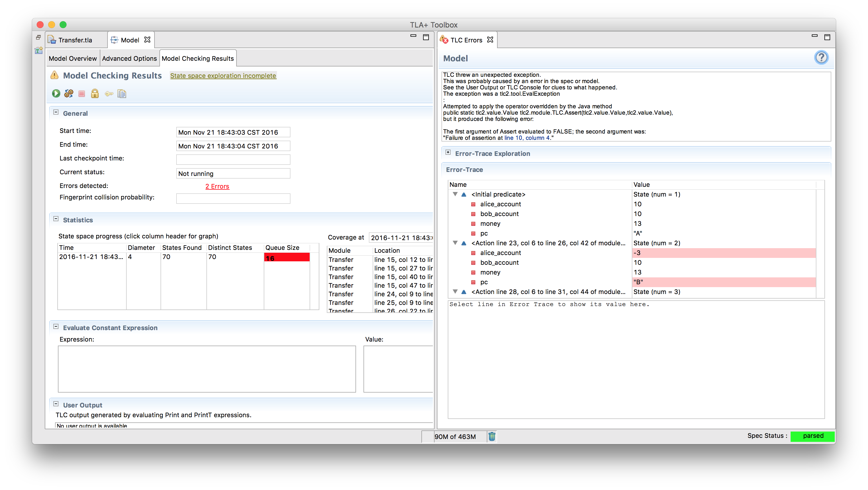Click the padlock lock model icon
This screenshot has height=490, width=868.
pyautogui.click(x=95, y=94)
